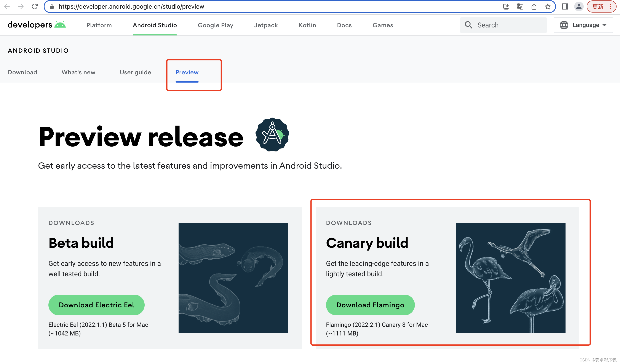Open the Kotlin nav tab
This screenshot has height=364, width=620.
(307, 25)
